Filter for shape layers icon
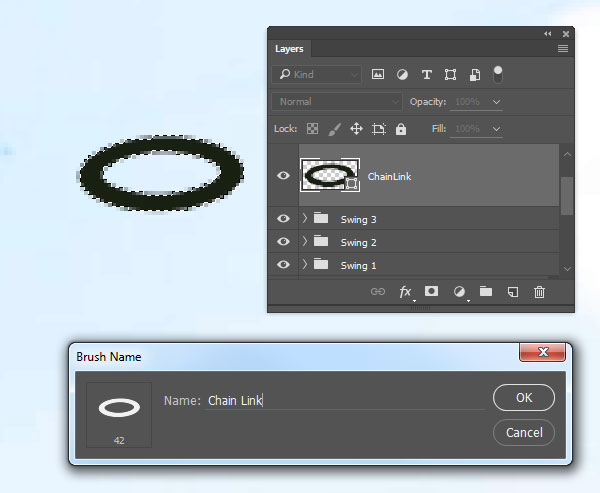 tap(450, 74)
